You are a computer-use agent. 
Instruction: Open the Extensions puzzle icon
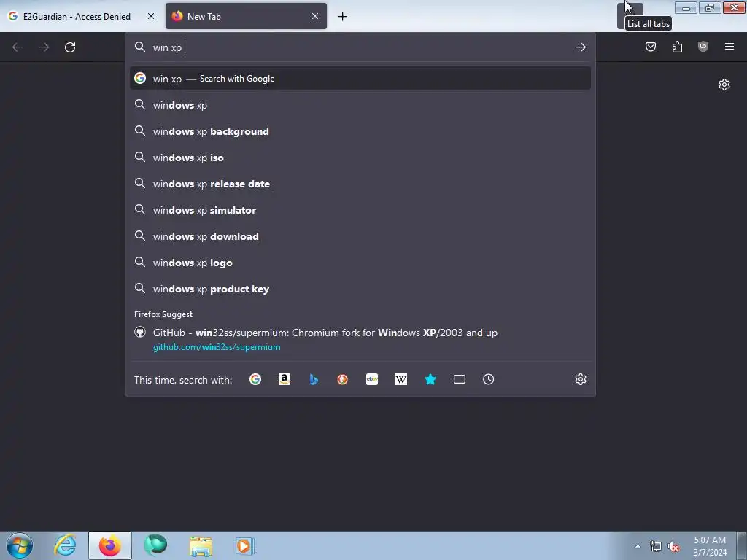pos(677,47)
